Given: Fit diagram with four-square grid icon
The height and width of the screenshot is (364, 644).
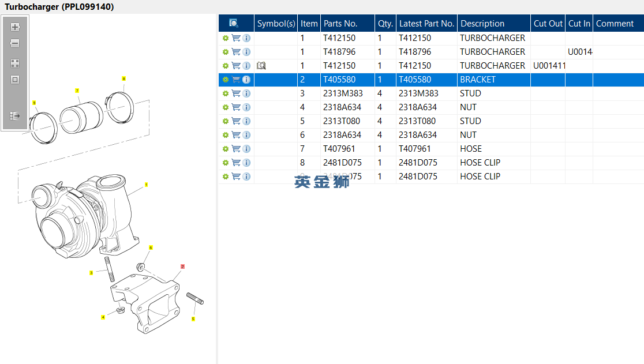Looking at the screenshot, I should [15, 63].
